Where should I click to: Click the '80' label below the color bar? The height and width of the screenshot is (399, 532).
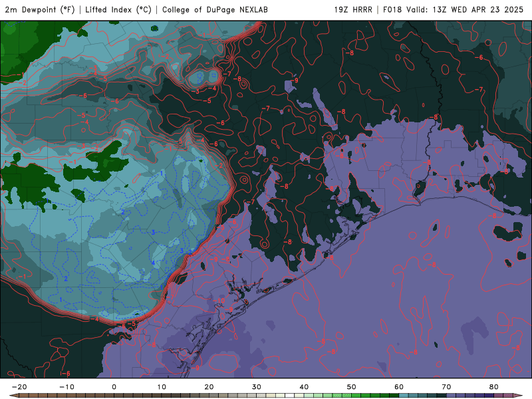[x=494, y=387]
